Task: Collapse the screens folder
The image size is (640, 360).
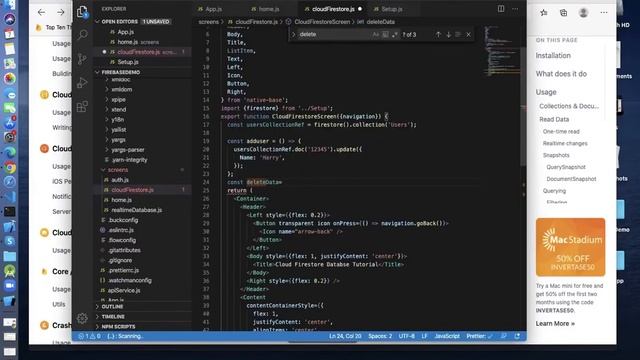Action: point(118,169)
